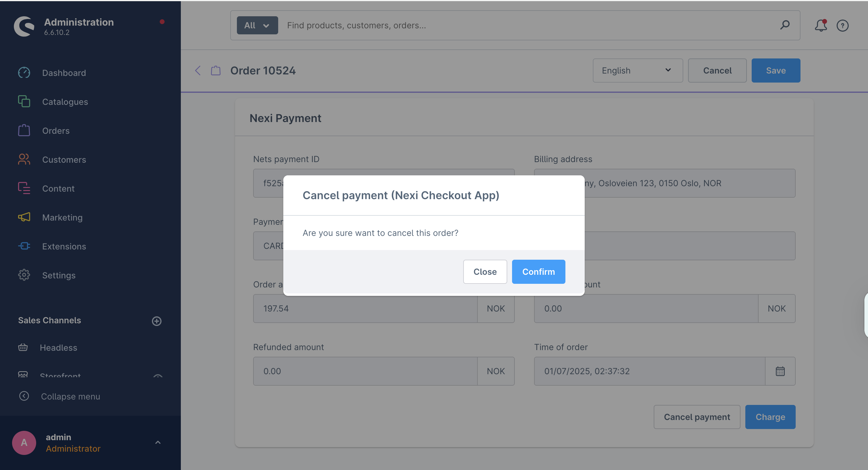
Task: Click the Customers sidebar icon
Action: tap(24, 159)
